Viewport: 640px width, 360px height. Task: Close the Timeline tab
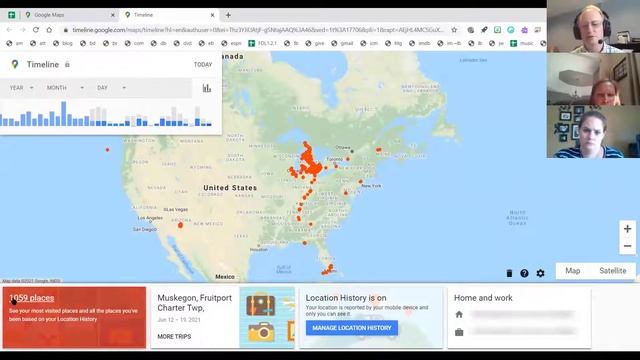click(212, 15)
